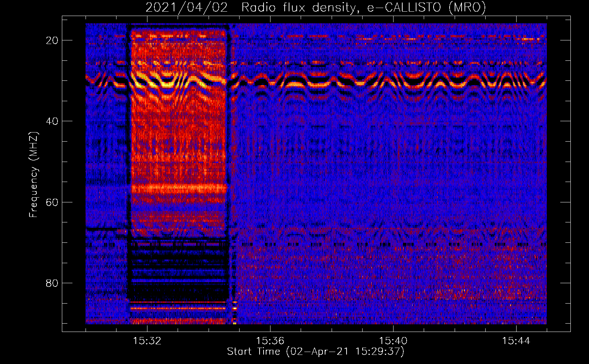Screen dimensions: 589x364
Task: Click the 20 MHz frequency tick label
Action: pos(52,40)
